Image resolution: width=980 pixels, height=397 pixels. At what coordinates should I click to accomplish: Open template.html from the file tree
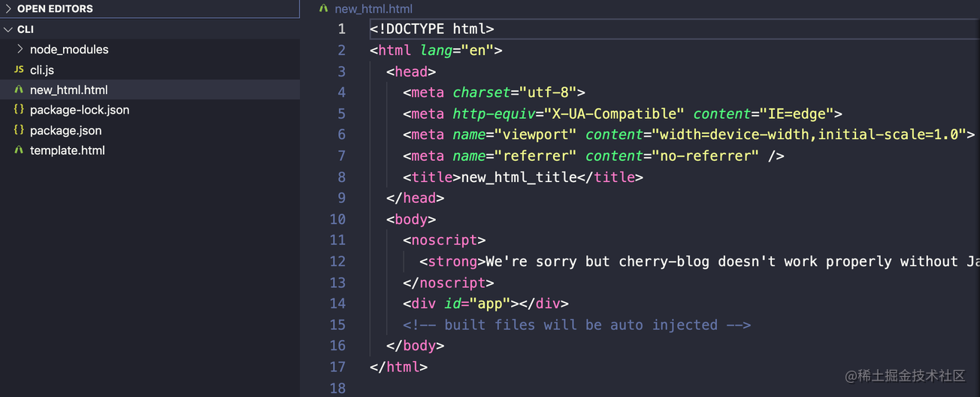point(68,150)
